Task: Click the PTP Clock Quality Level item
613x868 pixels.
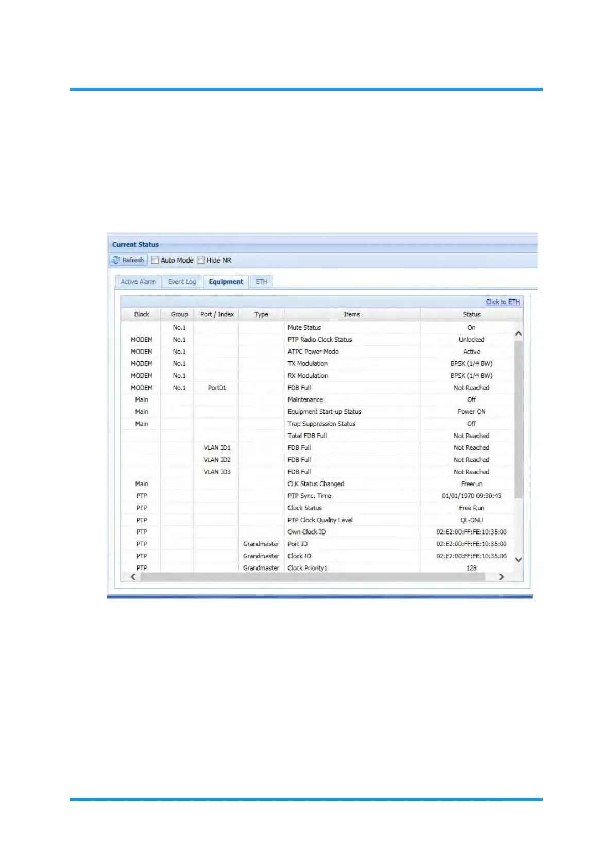Action: 320,520
